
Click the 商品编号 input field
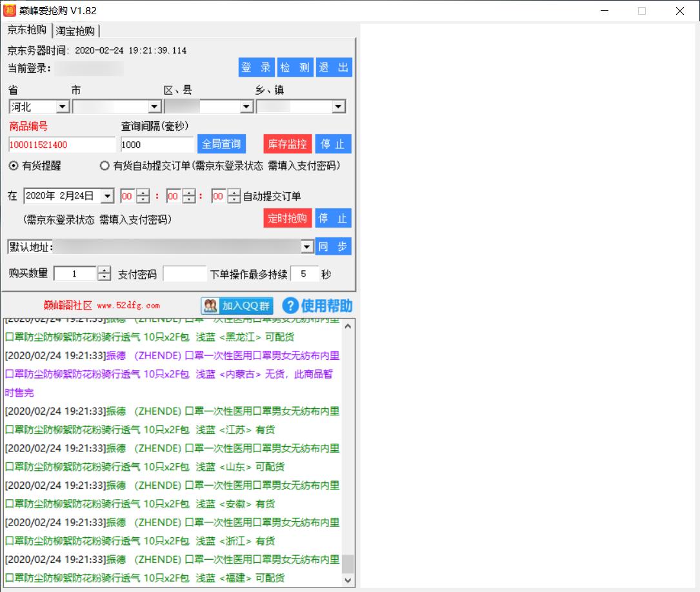click(62, 144)
